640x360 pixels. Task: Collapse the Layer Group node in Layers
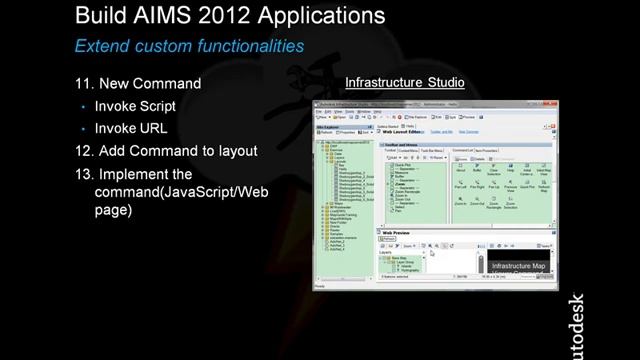pyautogui.click(x=384, y=262)
